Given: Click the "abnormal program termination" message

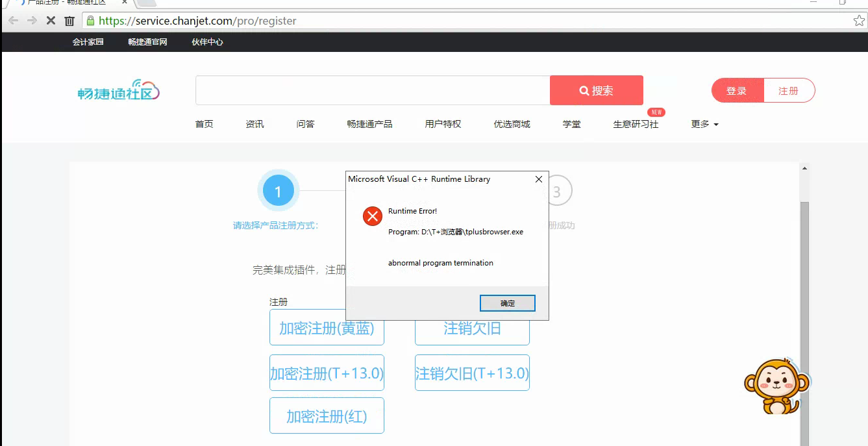Looking at the screenshot, I should pos(441,263).
